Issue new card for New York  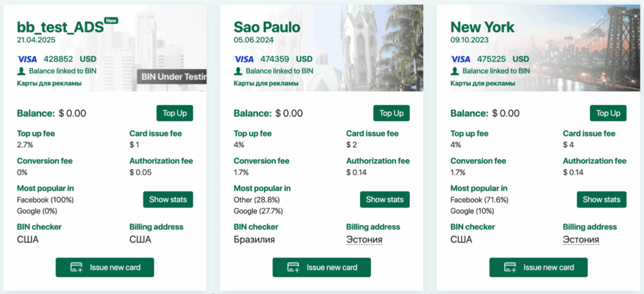point(538,267)
